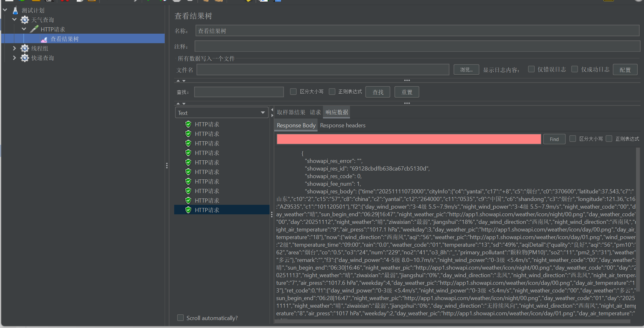Click the 配置 button
644x328 pixels.
[625, 70]
